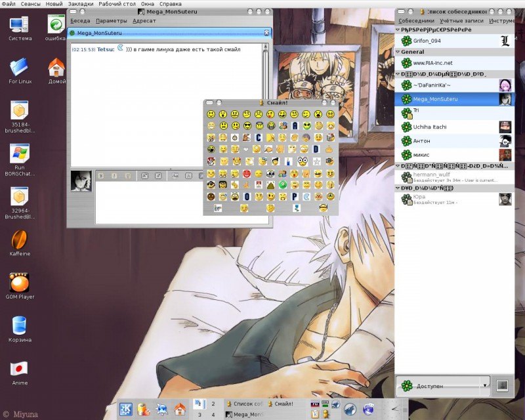Click the avatar button beside status dropdown
This screenshot has width=525, height=420.
(502, 385)
